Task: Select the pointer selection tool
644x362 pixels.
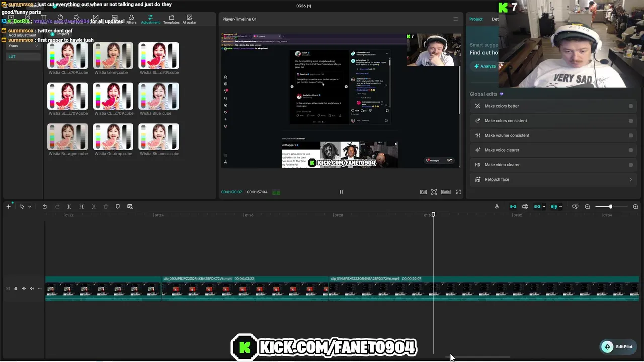Action: pyautogui.click(x=22, y=206)
